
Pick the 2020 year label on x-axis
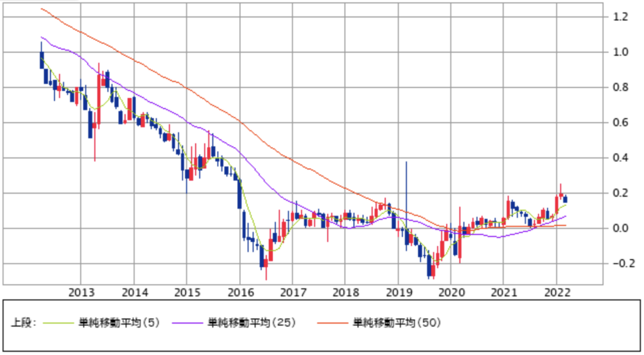click(450, 293)
